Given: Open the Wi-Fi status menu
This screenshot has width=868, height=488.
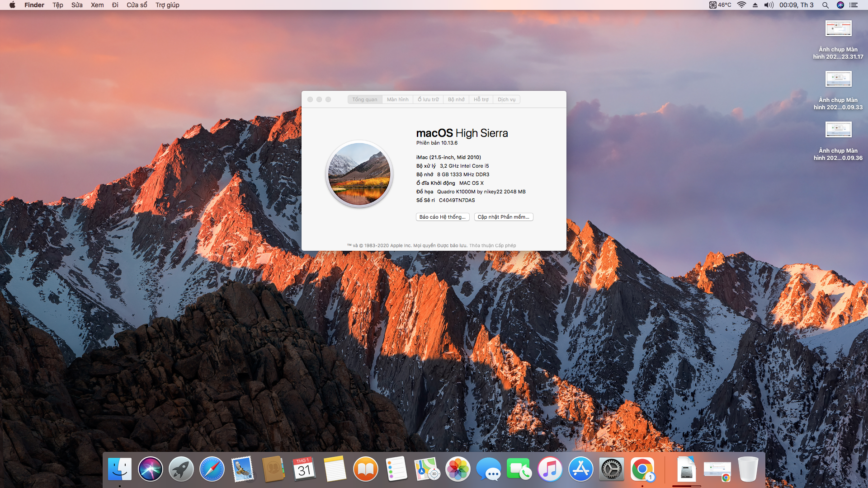Looking at the screenshot, I should 741,5.
